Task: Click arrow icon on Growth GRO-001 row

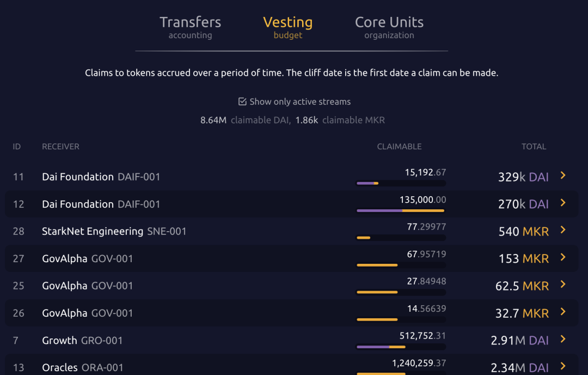Action: [x=563, y=339]
